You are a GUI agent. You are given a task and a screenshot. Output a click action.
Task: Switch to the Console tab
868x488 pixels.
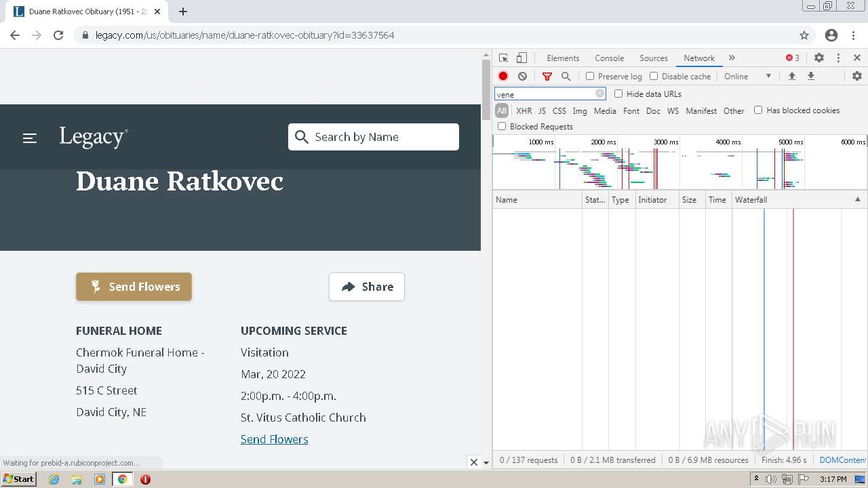pos(609,58)
